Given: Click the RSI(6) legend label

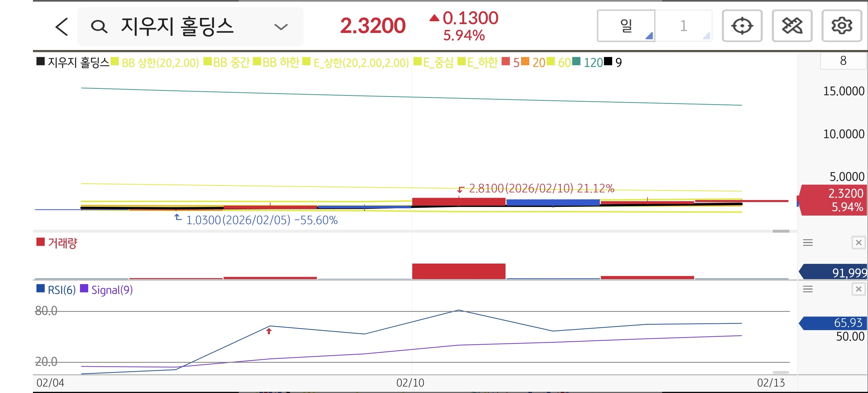Looking at the screenshot, I should click(x=61, y=290).
